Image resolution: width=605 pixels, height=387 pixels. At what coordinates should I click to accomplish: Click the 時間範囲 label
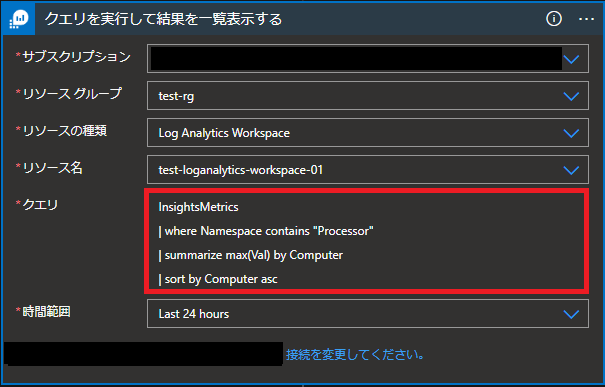click(46, 312)
